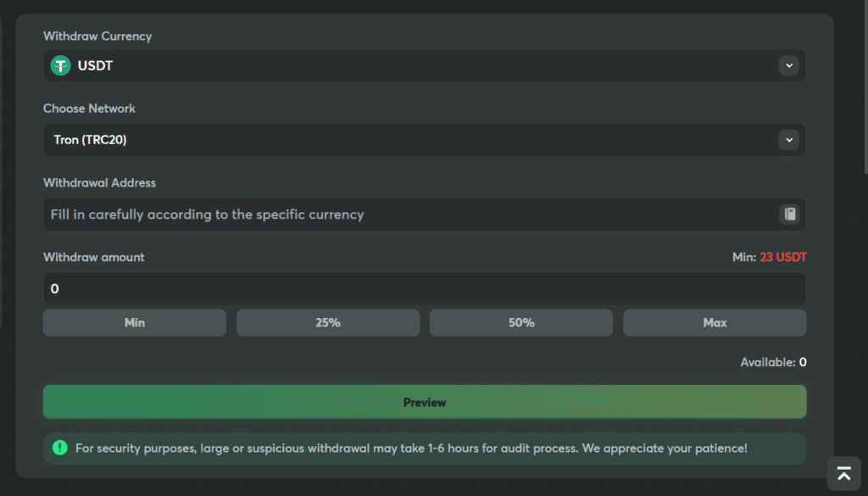The width and height of the screenshot is (868, 496).
Task: Click the green exclamation security notice icon
Action: point(60,448)
